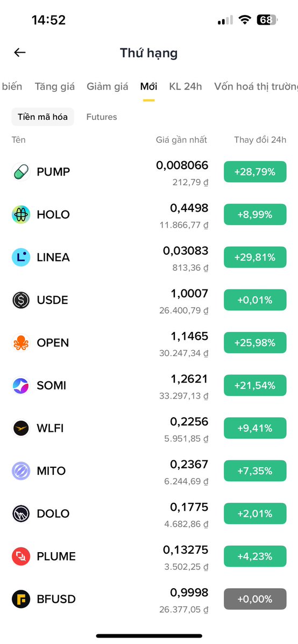
Task: Select the HOLO globe coin icon
Action: tap(21, 214)
